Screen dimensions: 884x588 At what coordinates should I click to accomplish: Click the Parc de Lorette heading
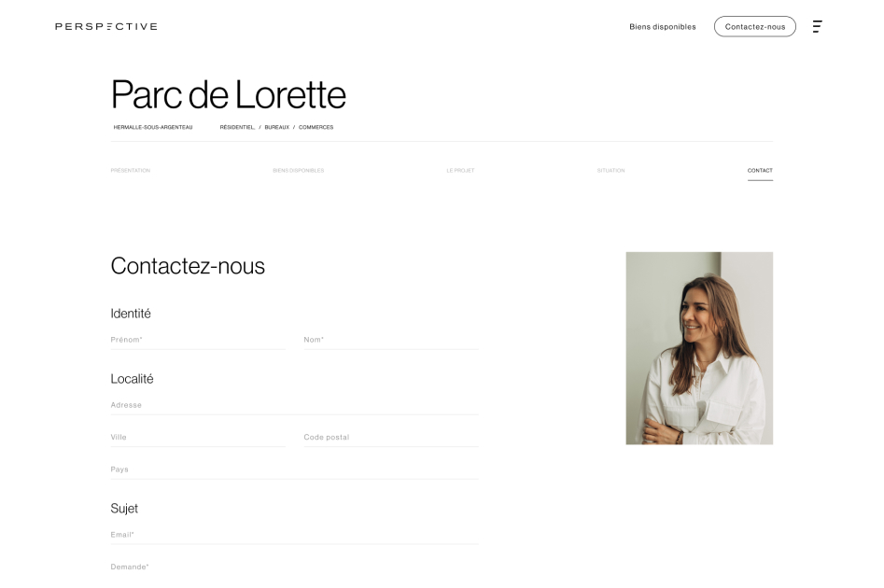click(x=229, y=94)
